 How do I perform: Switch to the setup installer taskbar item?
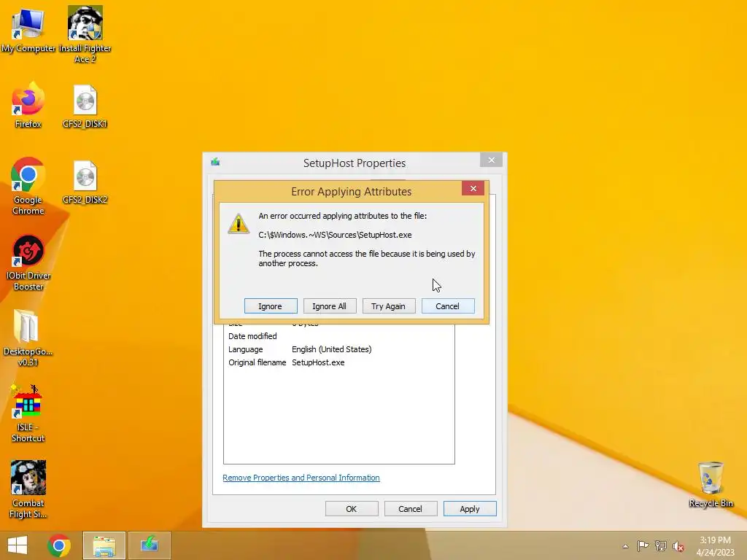click(150, 545)
